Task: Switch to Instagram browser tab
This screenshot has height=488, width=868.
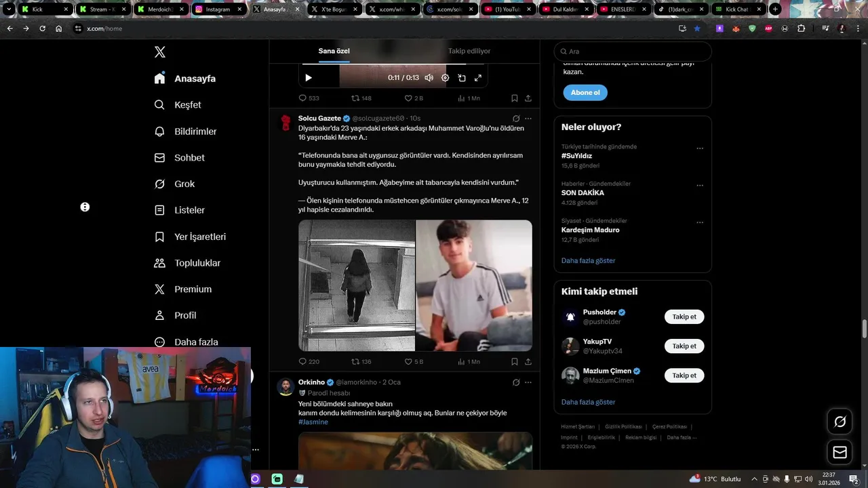Action: (218, 9)
